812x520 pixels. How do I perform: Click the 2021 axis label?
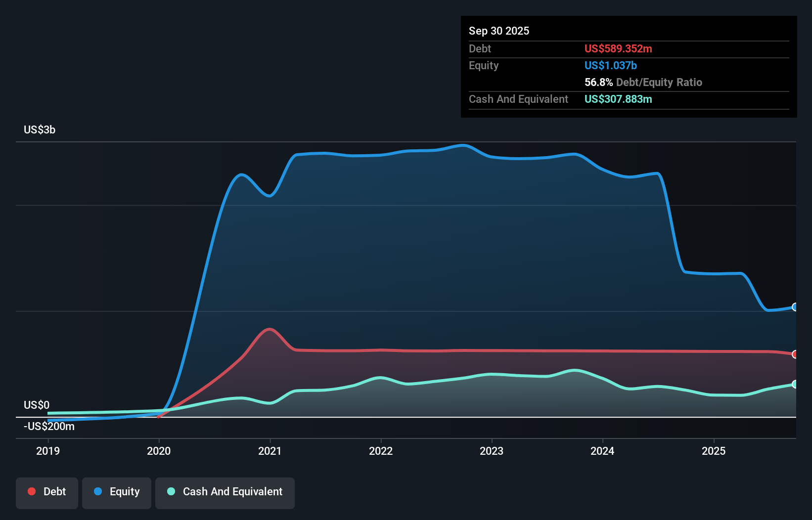pos(270,451)
